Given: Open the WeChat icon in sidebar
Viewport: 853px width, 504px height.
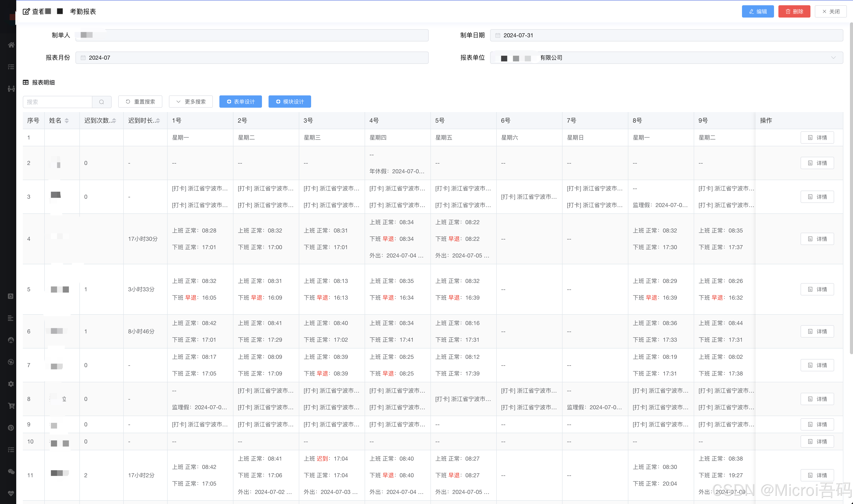Looking at the screenshot, I should click(11, 471).
